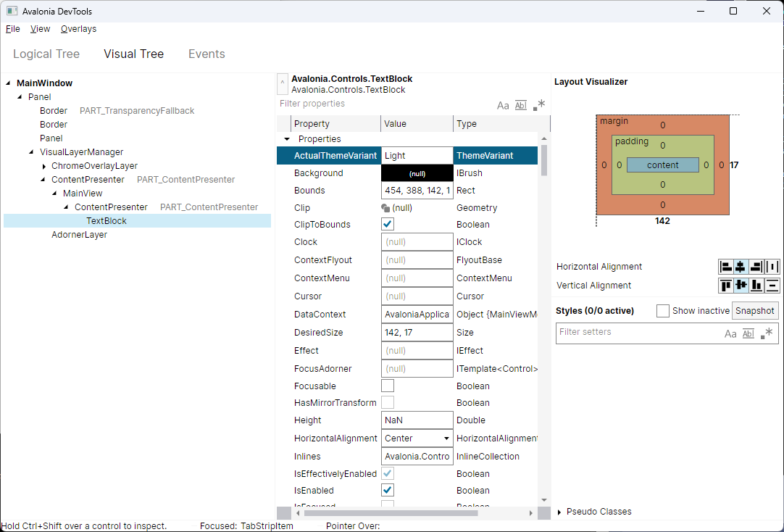Click the property grid scroll-right arrow

(x=531, y=513)
